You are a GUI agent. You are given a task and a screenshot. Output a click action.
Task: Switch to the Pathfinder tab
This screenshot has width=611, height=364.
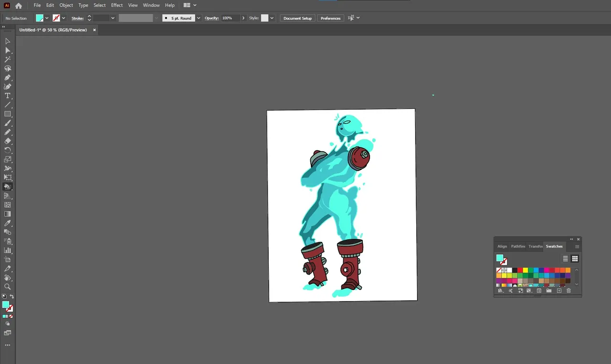point(518,246)
